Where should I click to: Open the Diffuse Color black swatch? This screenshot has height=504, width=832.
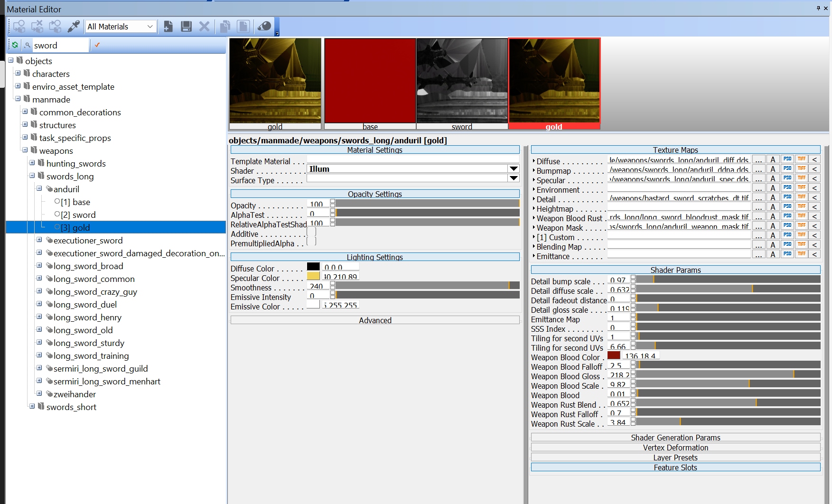[313, 267]
